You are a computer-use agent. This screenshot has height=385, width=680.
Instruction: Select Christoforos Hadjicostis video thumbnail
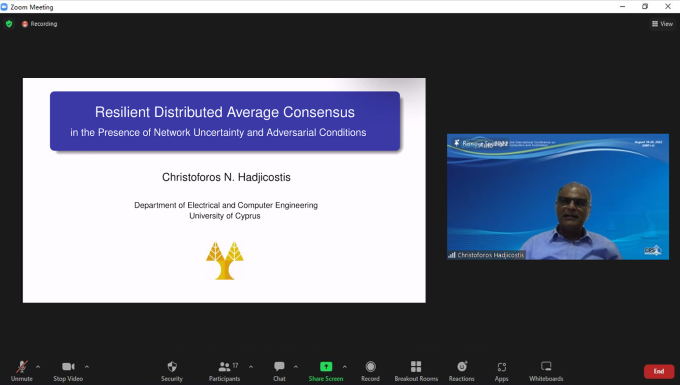click(x=558, y=197)
